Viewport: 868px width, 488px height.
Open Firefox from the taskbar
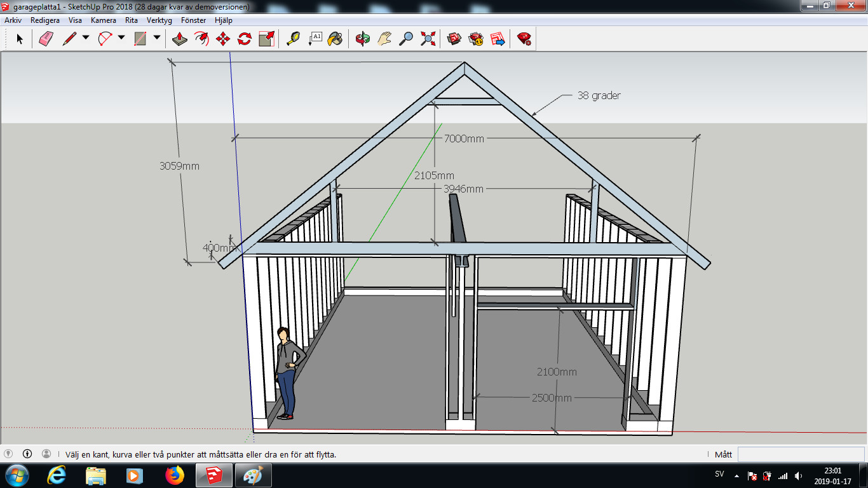(x=174, y=475)
